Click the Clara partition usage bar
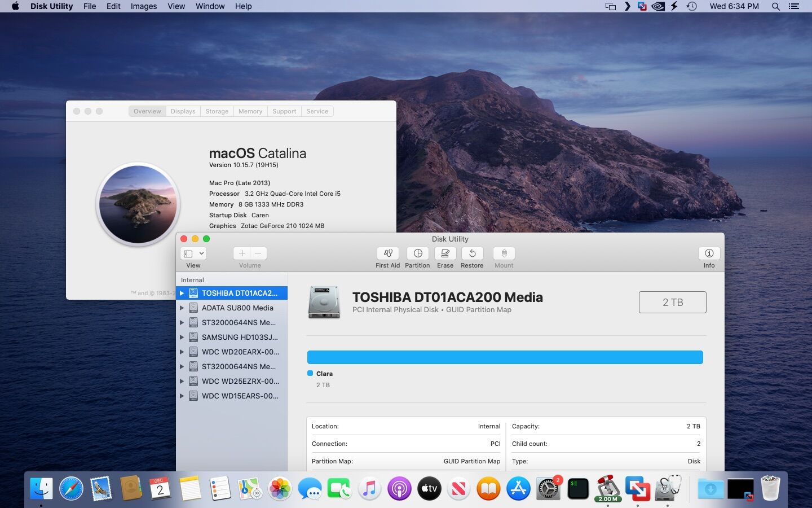 pos(505,357)
